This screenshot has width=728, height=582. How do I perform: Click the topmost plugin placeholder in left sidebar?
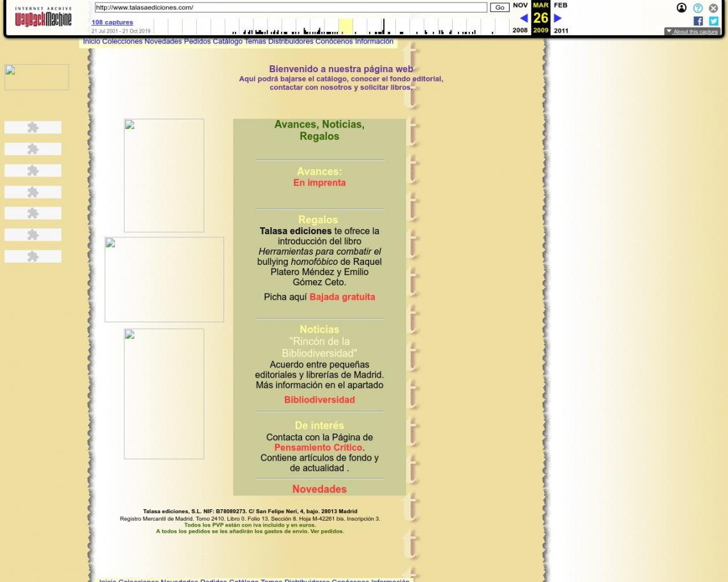(33, 127)
